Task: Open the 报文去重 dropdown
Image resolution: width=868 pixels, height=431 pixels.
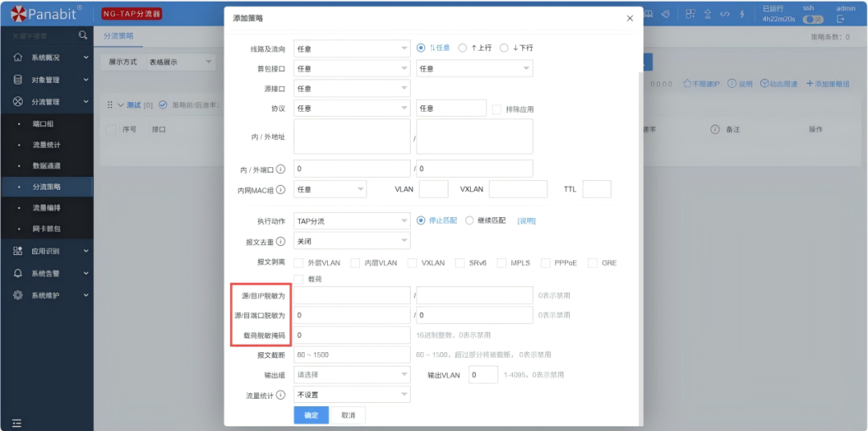Action: (x=352, y=241)
